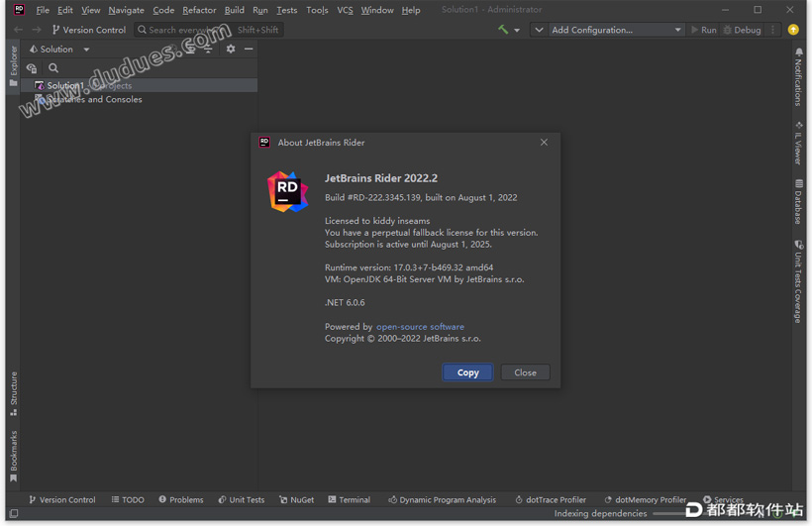Open the Notifications tool window
Image resolution: width=812 pixels, height=526 pixels.
798,76
